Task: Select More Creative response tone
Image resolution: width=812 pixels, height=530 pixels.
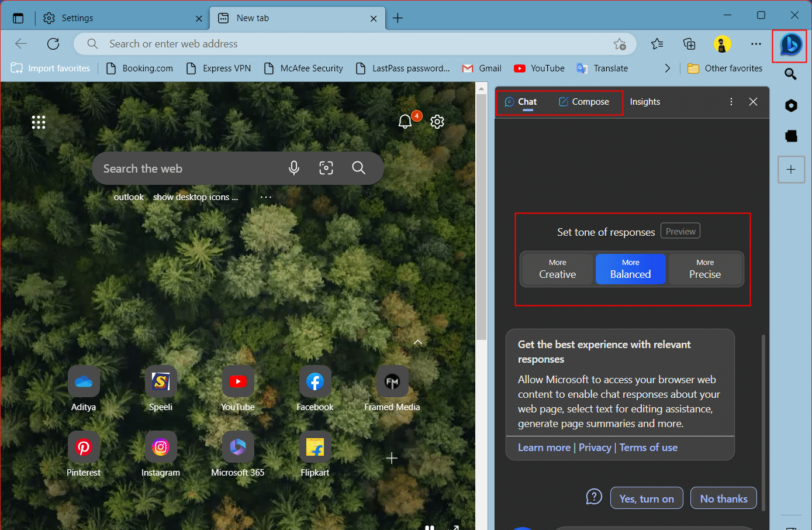Action: click(558, 269)
